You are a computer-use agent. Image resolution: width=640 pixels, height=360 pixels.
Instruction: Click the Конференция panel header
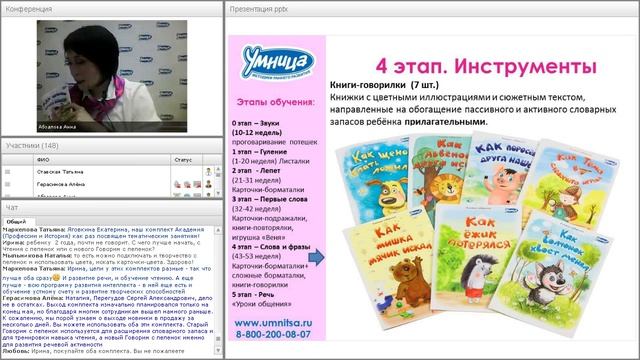[x=112, y=9]
